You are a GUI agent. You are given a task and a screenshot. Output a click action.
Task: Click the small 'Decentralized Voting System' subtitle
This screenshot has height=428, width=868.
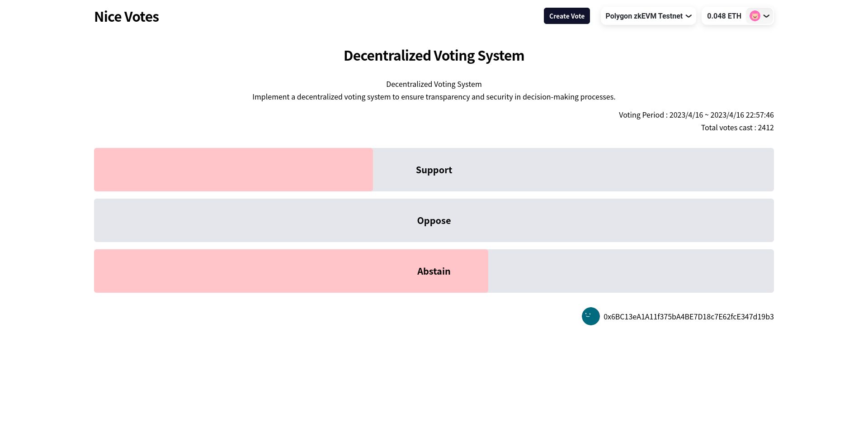(434, 84)
